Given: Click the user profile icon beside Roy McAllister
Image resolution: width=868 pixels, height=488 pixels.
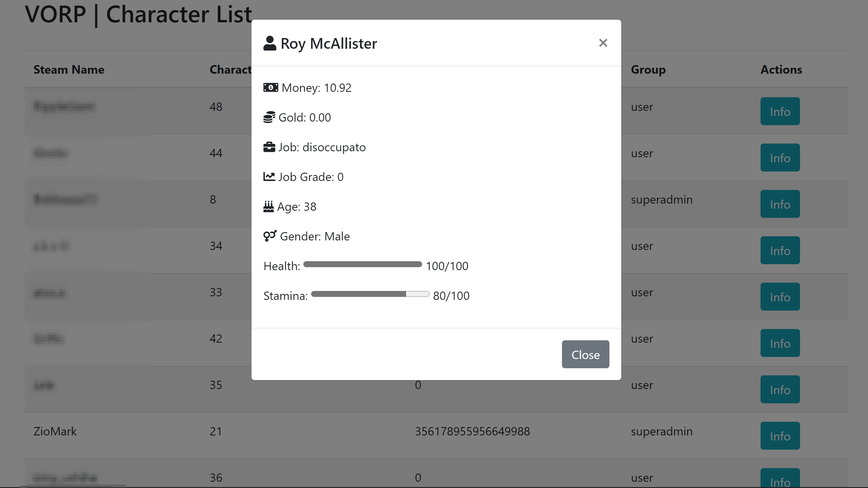Looking at the screenshot, I should [x=270, y=43].
